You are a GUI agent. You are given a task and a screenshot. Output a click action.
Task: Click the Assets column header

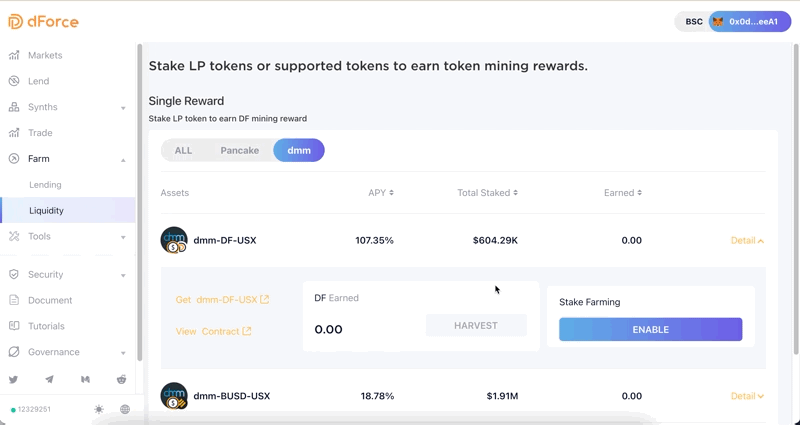pos(174,193)
